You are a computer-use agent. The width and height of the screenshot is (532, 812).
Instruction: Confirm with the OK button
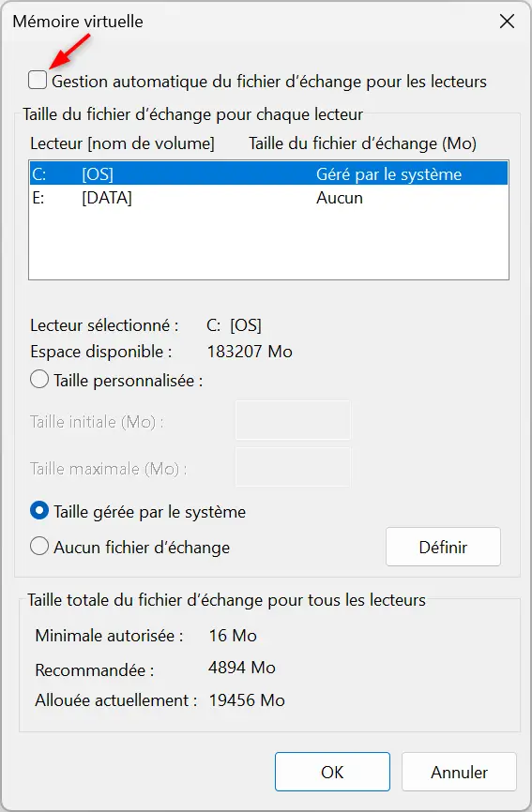pos(332,772)
